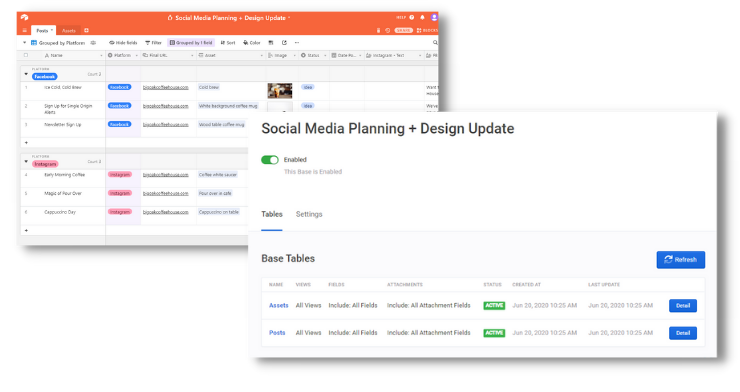740x392 pixels.
Task: Click the share view icon
Action: pos(284,43)
